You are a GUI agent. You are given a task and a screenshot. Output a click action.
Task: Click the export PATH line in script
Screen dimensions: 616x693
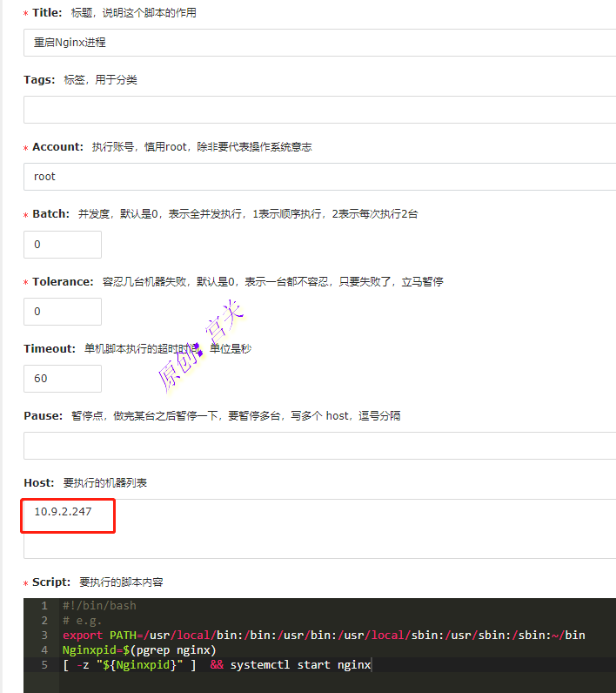(x=322, y=636)
